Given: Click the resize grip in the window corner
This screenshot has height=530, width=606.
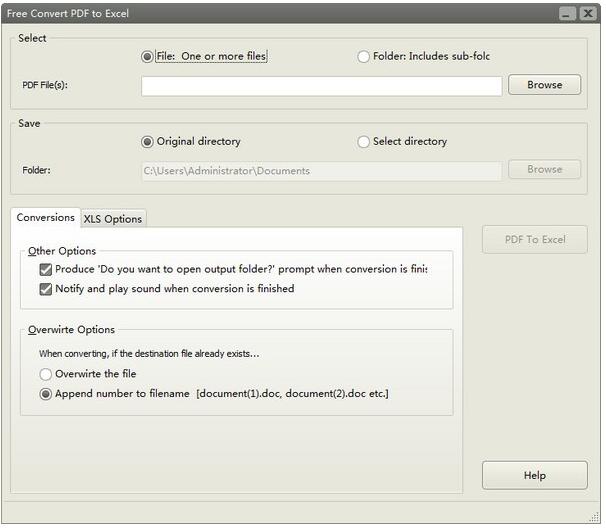Looking at the screenshot, I should pos(594,518).
